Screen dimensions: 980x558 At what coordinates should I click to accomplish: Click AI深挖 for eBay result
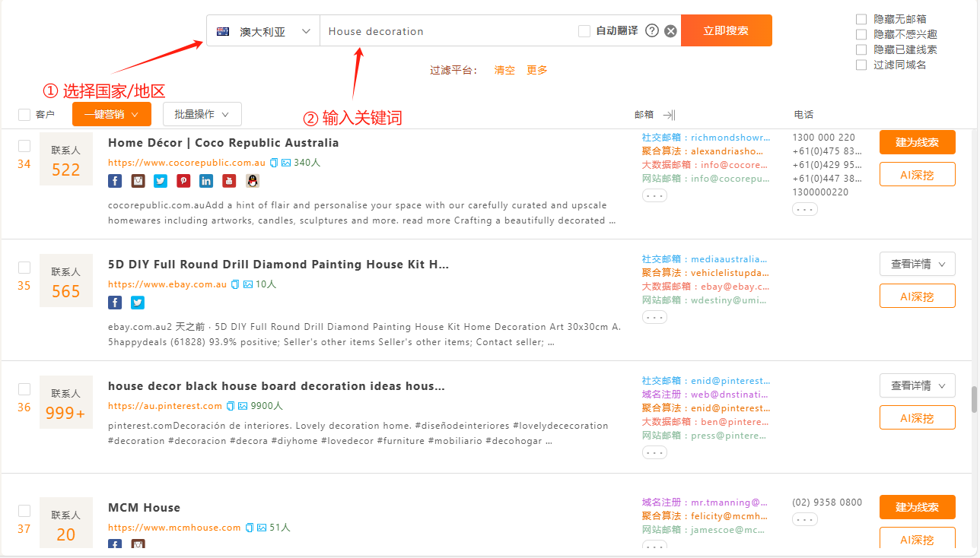click(918, 296)
